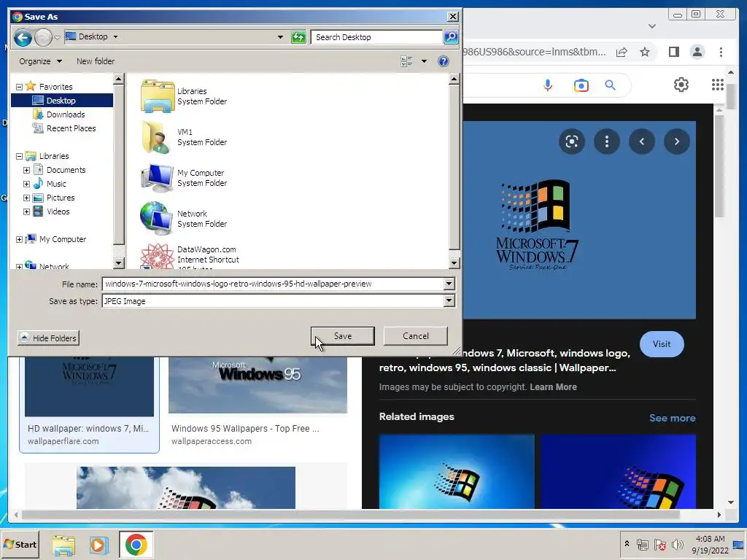Go to previous image in preview
Viewport: 747px width, 560px height.
(642, 141)
